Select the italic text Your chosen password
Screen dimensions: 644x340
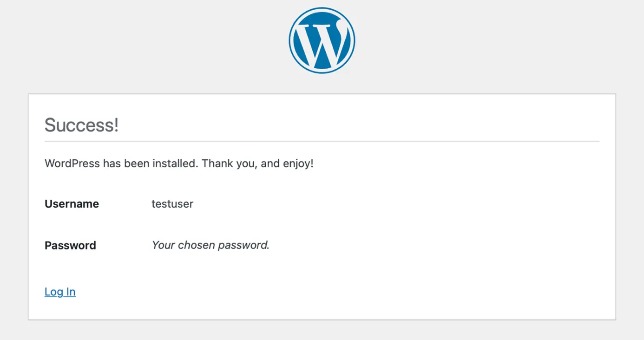click(x=210, y=245)
